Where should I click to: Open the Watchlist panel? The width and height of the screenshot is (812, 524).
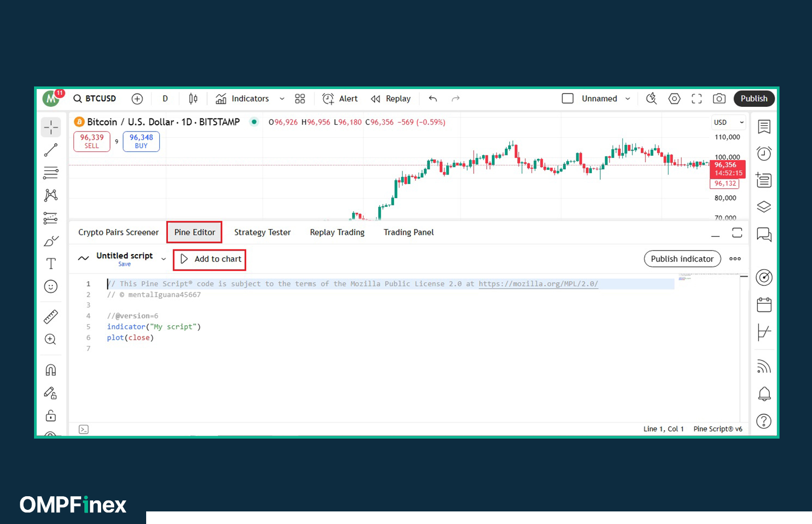pos(764,126)
